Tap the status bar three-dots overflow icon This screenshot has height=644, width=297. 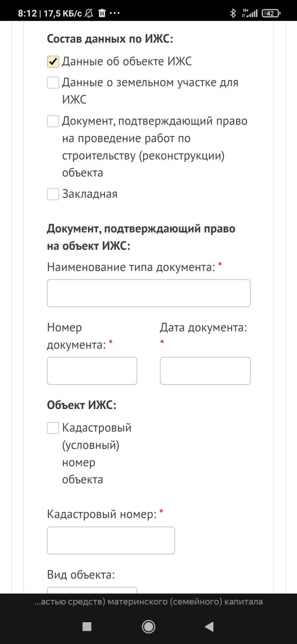point(115,13)
